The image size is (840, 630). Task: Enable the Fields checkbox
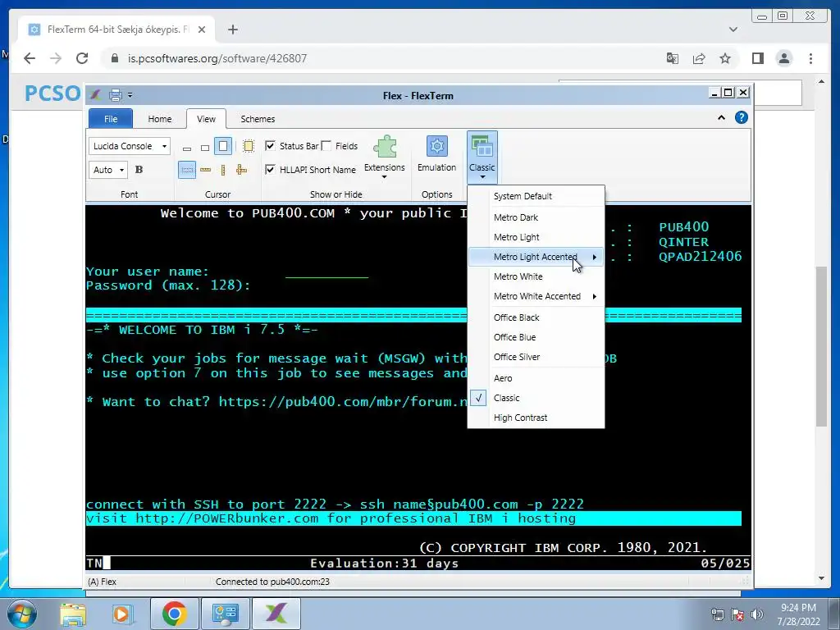coord(326,146)
